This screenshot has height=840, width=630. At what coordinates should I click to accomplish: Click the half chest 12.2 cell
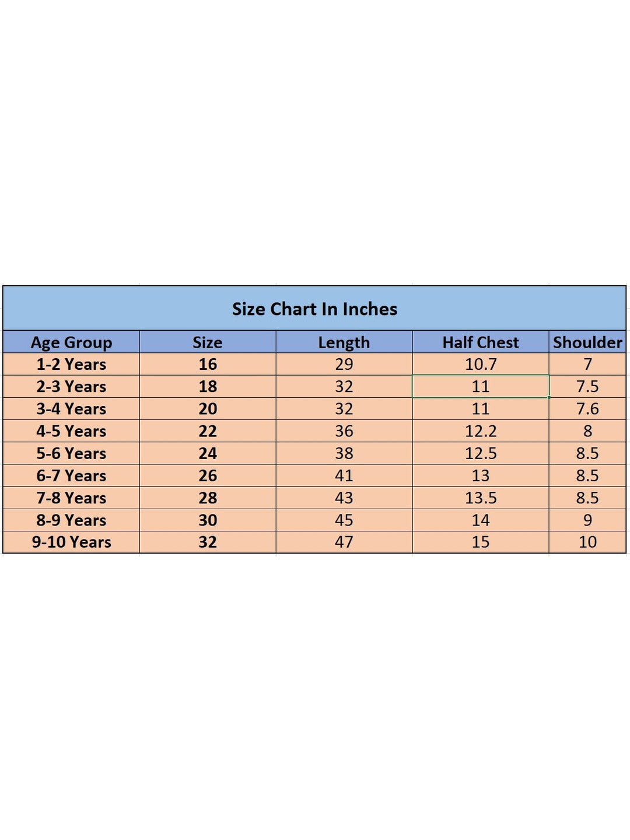click(x=480, y=431)
